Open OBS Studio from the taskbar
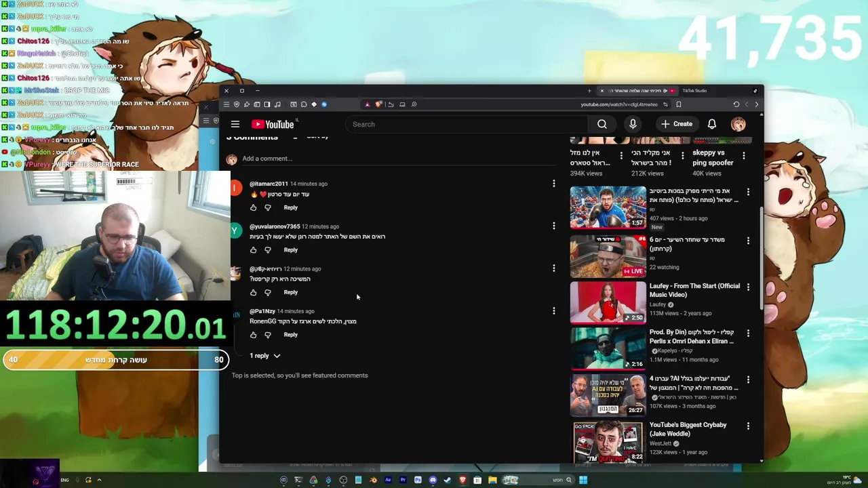 point(343,480)
